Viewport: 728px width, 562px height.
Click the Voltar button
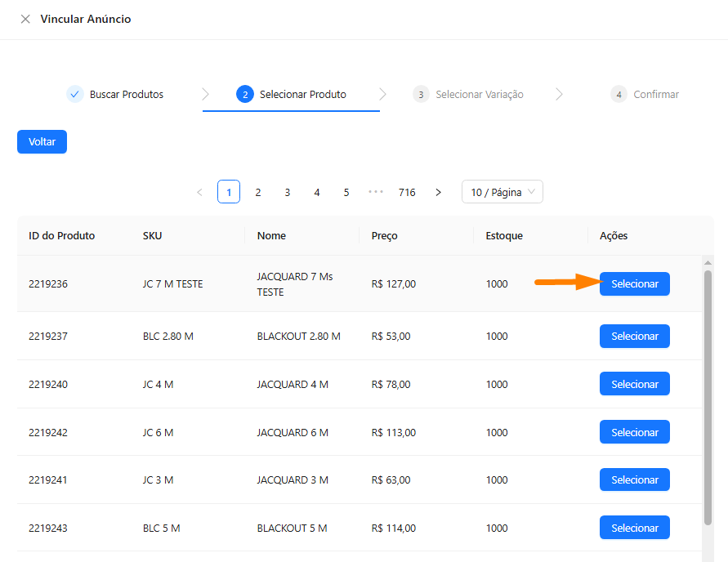coord(42,141)
